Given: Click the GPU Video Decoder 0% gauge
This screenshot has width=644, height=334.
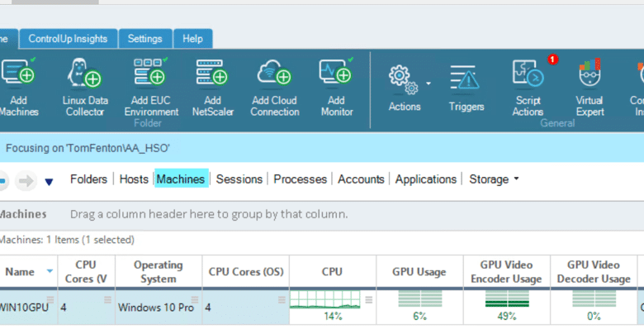Looking at the screenshot, I should [594, 299].
